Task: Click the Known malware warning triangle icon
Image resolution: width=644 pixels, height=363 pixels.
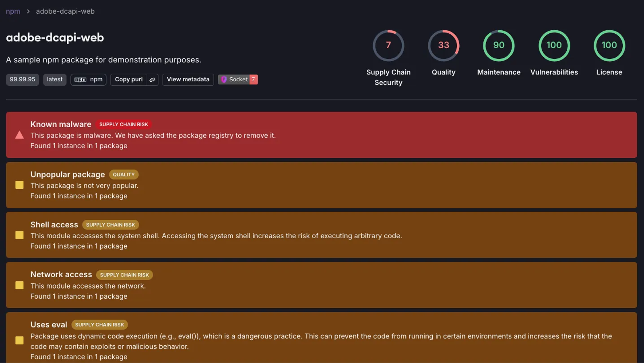Action: [x=19, y=135]
